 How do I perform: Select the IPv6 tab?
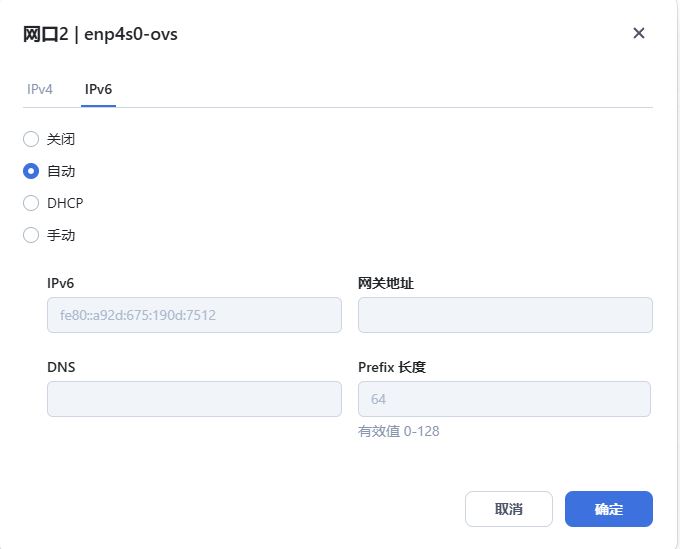[98, 89]
